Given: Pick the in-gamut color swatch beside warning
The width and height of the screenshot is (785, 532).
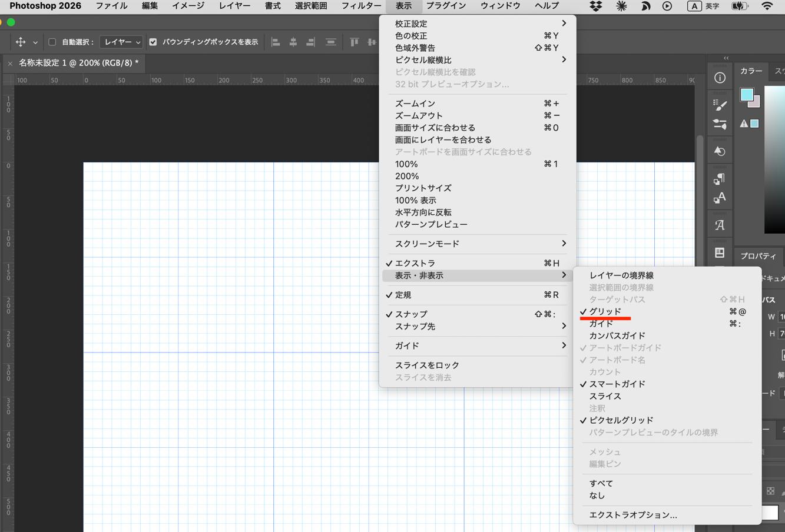Looking at the screenshot, I should [x=754, y=124].
